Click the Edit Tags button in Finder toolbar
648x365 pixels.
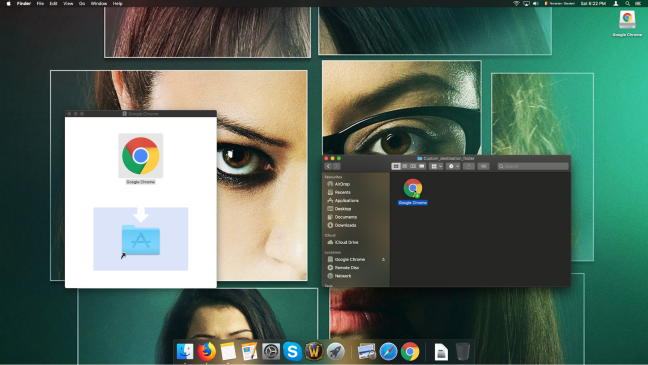483,166
